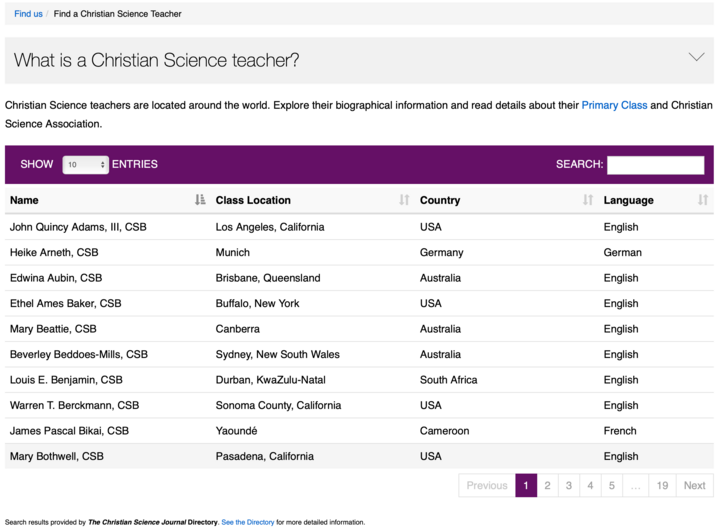This screenshot has width=720, height=532.
Task: Open the show entries count dropdown
Action: coord(85,165)
